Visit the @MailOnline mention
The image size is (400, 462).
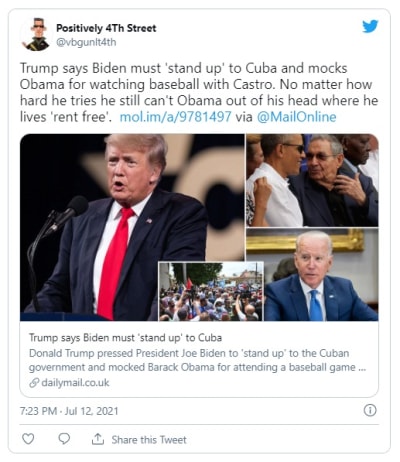click(x=297, y=117)
